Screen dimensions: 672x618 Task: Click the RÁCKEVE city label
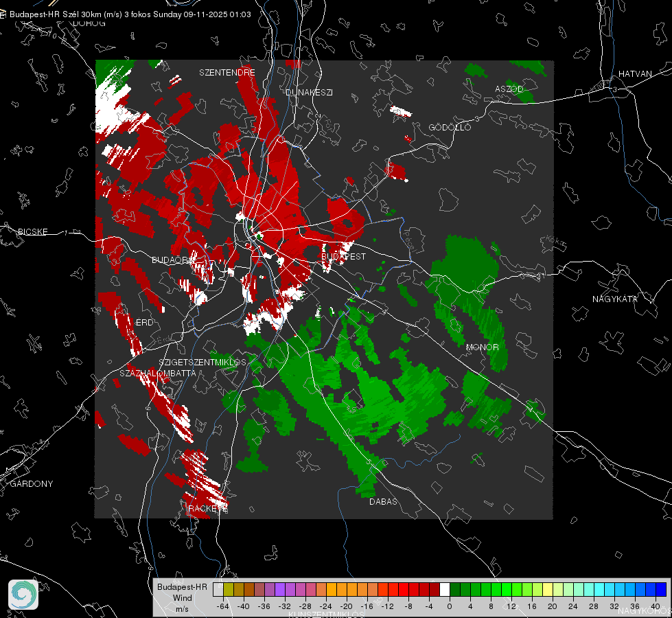pos(208,509)
